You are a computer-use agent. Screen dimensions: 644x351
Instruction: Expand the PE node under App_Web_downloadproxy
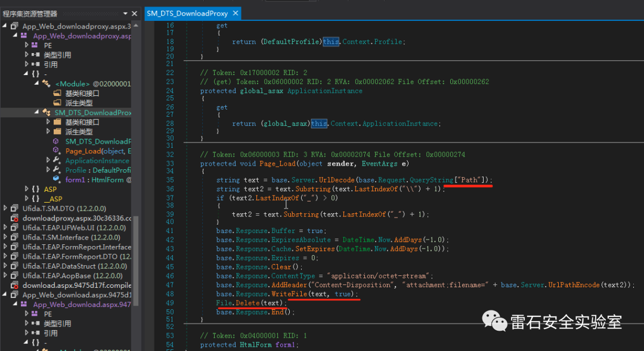click(26, 45)
